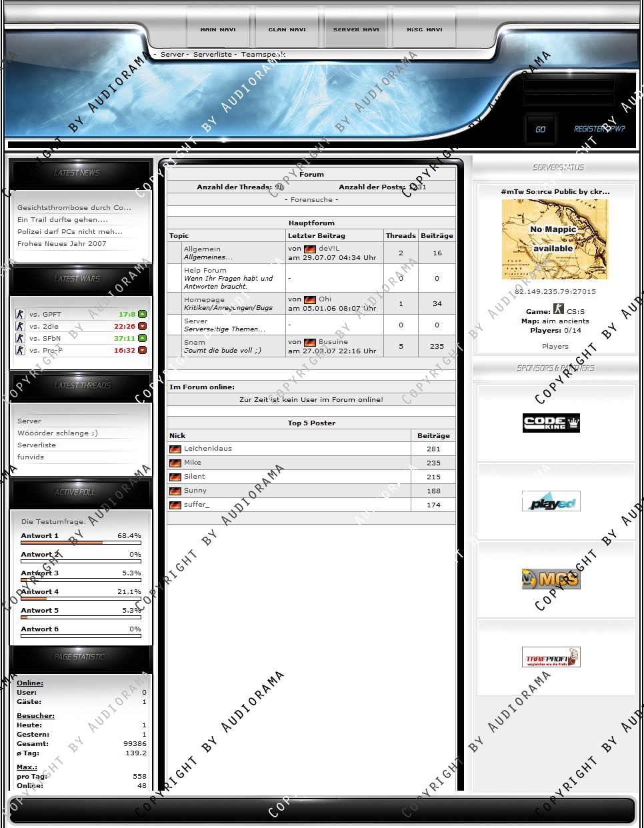The height and width of the screenshot is (828, 644).
Task: Click the green win arrow for 17:8
Action: pyautogui.click(x=142, y=314)
